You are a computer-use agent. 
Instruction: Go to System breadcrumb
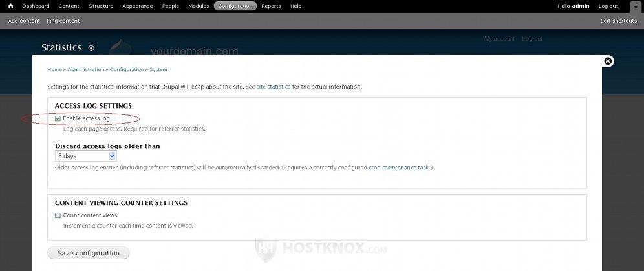tap(158, 70)
